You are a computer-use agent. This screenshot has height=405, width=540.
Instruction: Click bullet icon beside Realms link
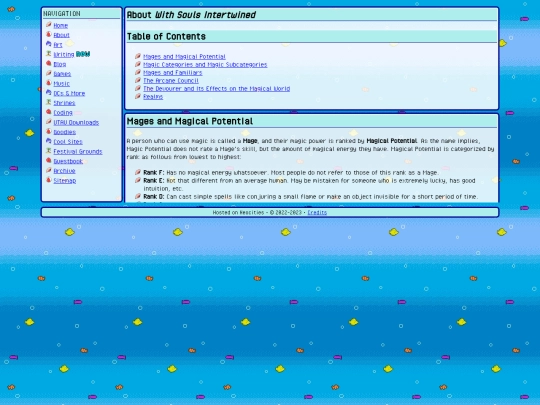click(138, 96)
